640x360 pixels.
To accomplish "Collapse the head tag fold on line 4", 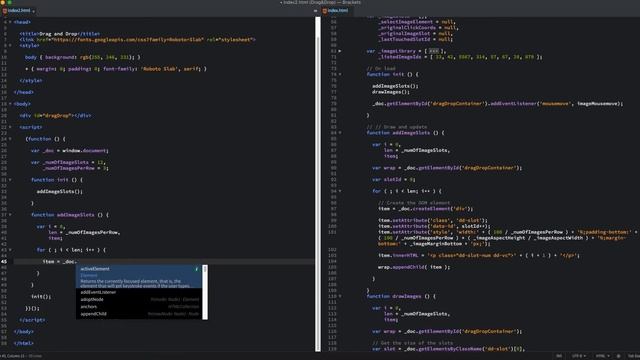I will [x=10, y=22].
